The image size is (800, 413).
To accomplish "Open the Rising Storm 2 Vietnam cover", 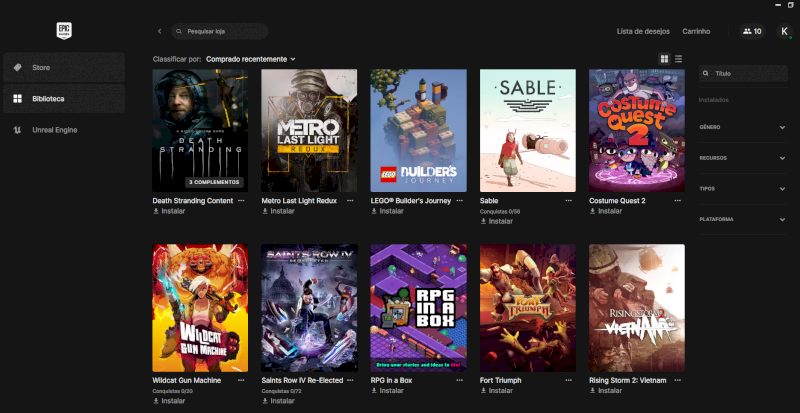I will [x=637, y=308].
